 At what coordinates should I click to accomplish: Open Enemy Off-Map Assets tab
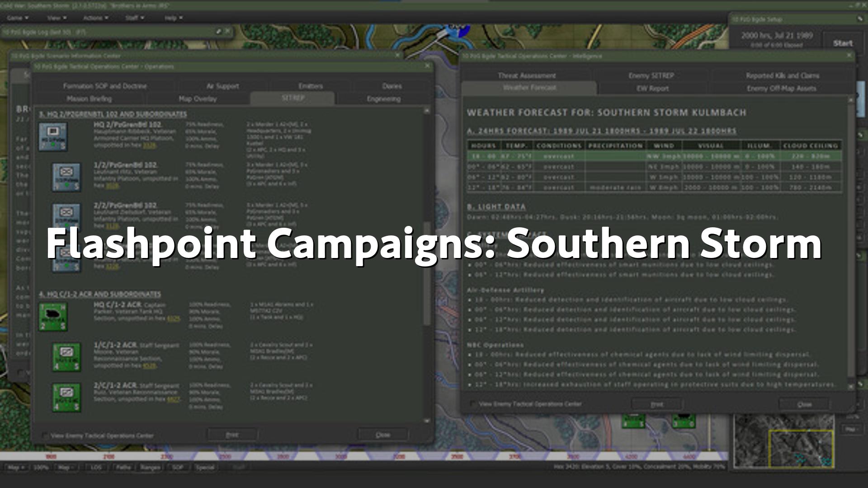(x=782, y=89)
